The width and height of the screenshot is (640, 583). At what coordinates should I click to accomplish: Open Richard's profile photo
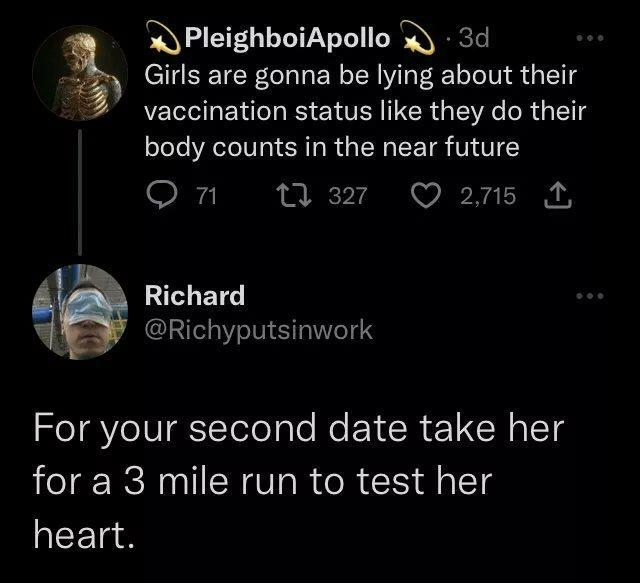80,312
